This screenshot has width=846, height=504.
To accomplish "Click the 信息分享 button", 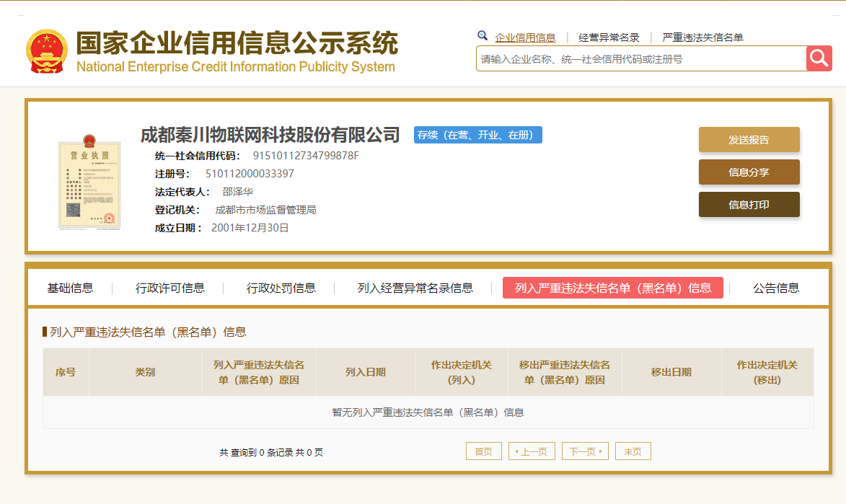I will click(749, 172).
